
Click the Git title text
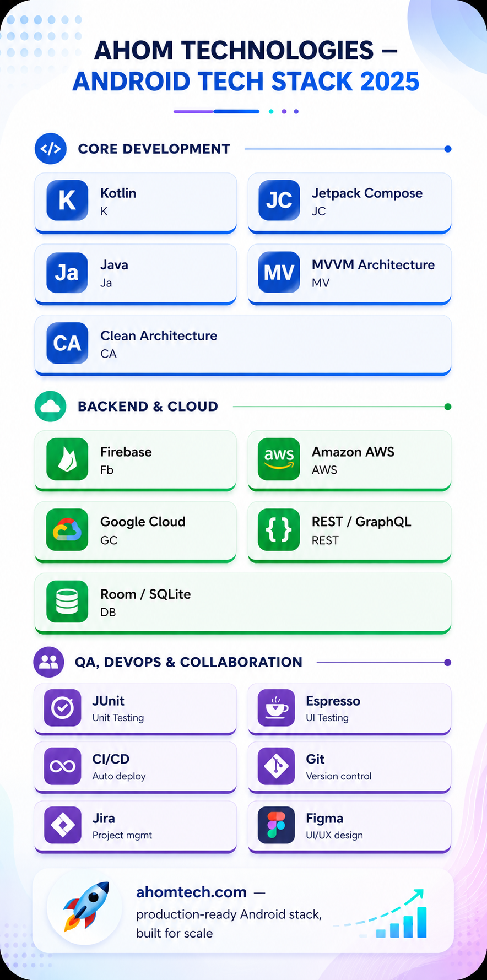316,759
